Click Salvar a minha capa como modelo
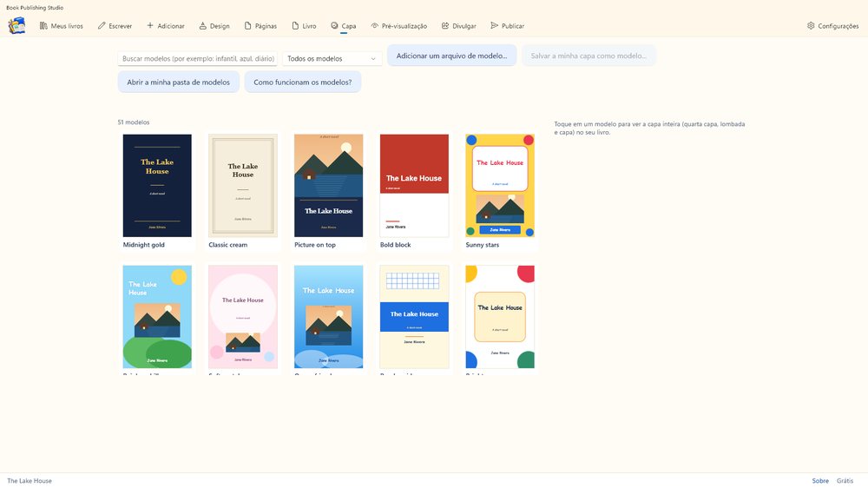Viewport: 868px width, 488px height. pos(589,56)
